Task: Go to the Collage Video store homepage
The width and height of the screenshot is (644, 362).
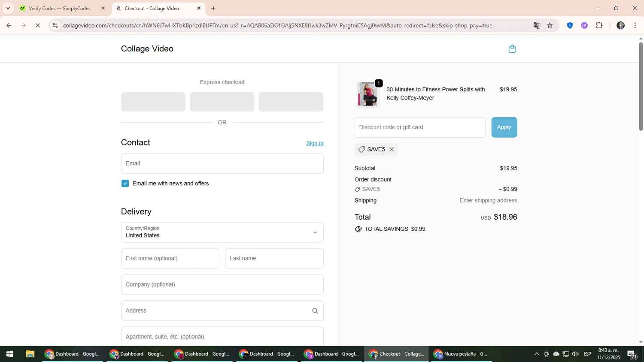Action: pyautogui.click(x=147, y=49)
